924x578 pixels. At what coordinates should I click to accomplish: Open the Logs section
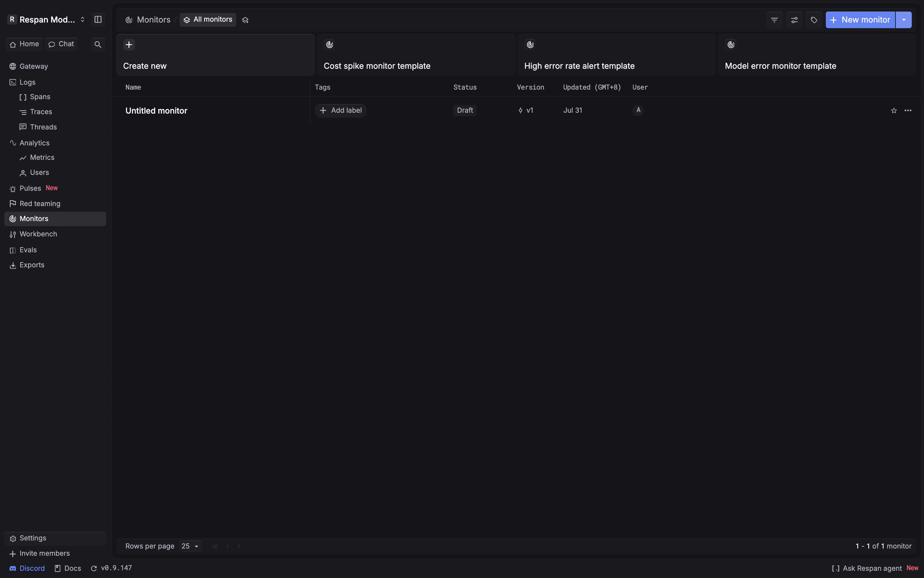(55, 82)
